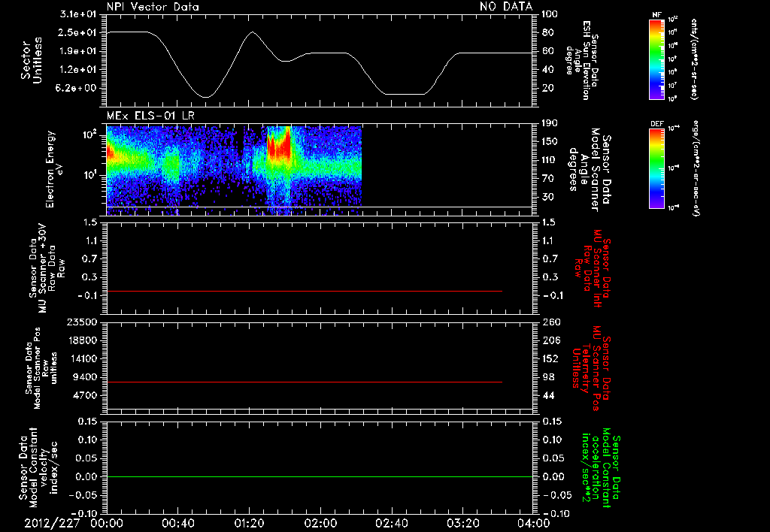This screenshot has height=532, width=770.
Task: Click the '152' telemetry axis value
Action: (x=550, y=358)
